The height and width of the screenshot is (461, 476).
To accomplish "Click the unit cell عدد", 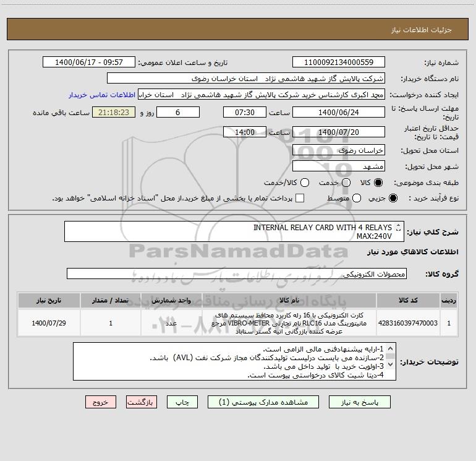I will 171,323.
